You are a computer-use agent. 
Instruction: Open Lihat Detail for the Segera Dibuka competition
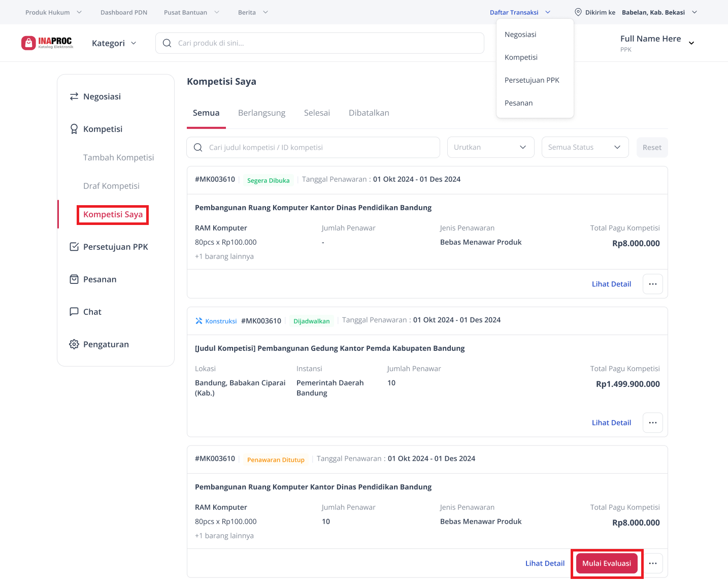(611, 284)
